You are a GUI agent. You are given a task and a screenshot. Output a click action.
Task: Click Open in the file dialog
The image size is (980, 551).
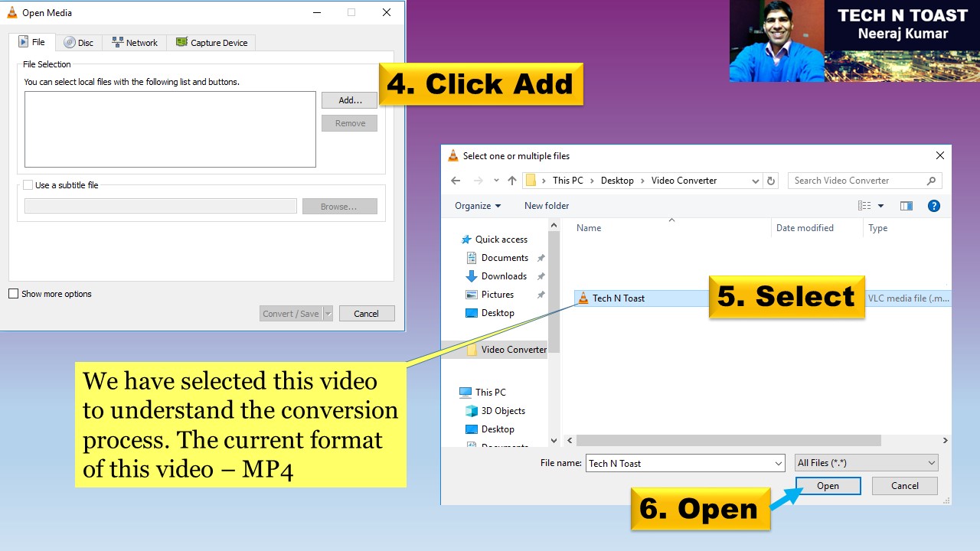pyautogui.click(x=828, y=486)
